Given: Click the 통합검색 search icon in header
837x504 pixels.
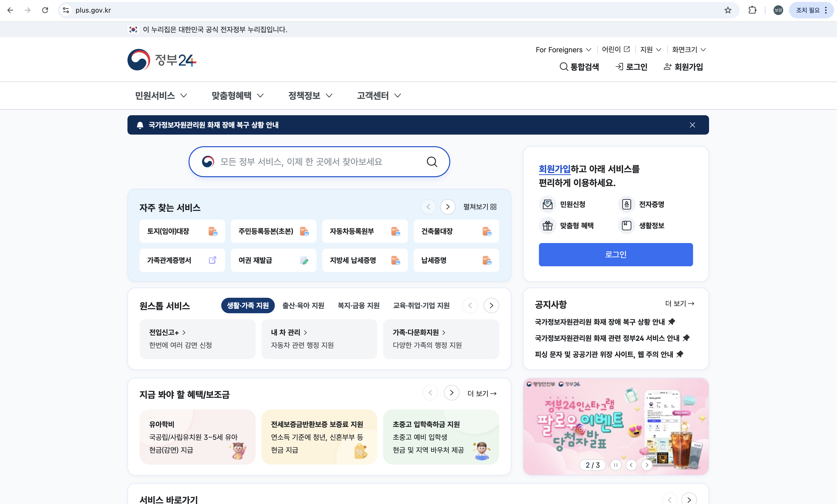Looking at the screenshot, I should point(564,67).
